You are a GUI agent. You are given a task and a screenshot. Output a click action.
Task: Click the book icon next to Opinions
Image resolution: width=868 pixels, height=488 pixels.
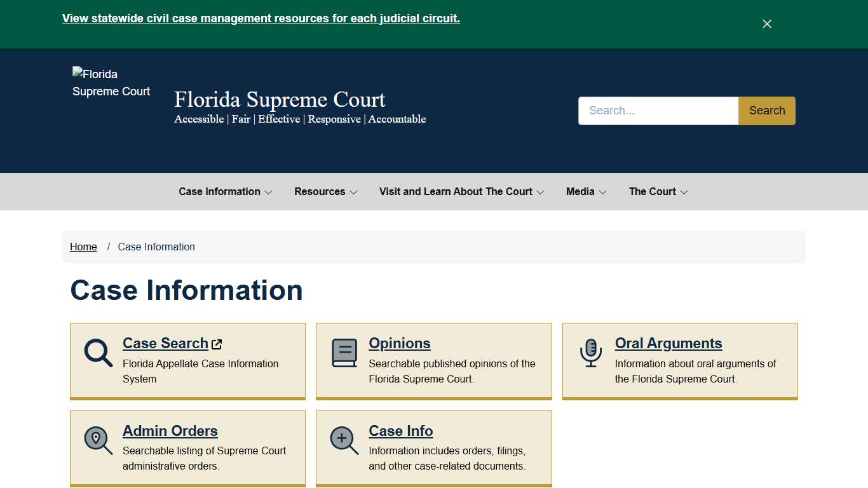tap(344, 351)
